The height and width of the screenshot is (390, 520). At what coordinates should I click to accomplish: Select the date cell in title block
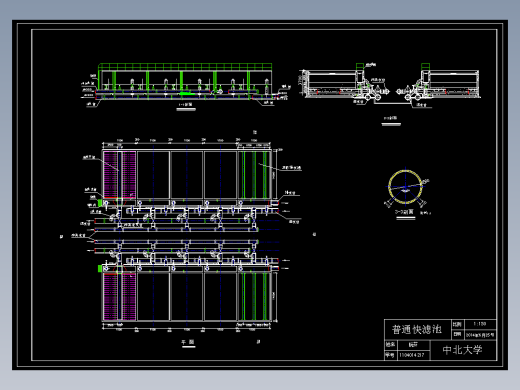tap(480, 335)
